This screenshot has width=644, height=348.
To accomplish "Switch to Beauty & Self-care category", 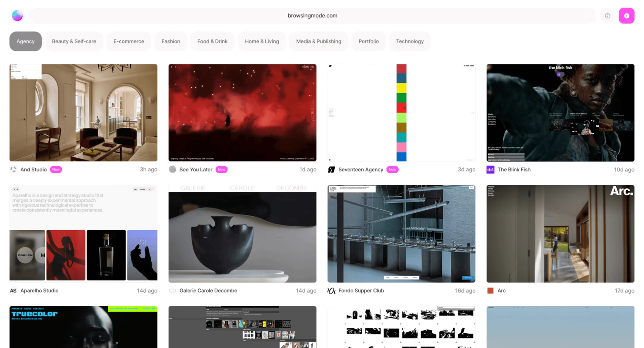I will pos(74,41).
